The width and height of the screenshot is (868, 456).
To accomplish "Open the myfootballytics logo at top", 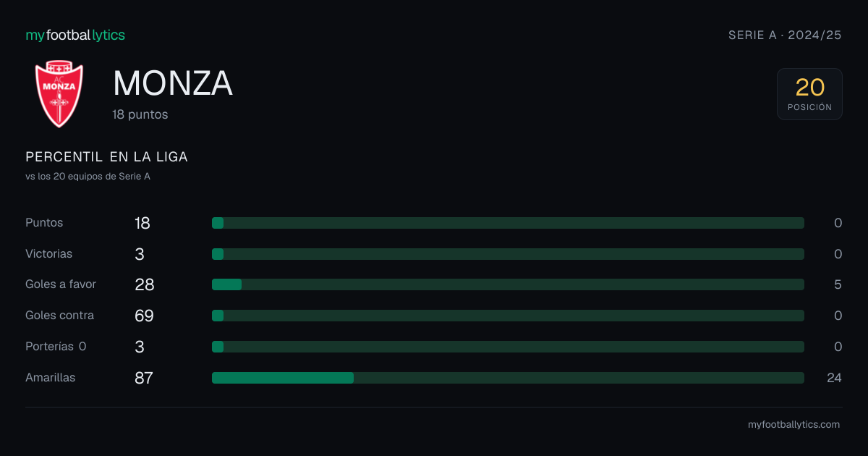I will tap(75, 35).
